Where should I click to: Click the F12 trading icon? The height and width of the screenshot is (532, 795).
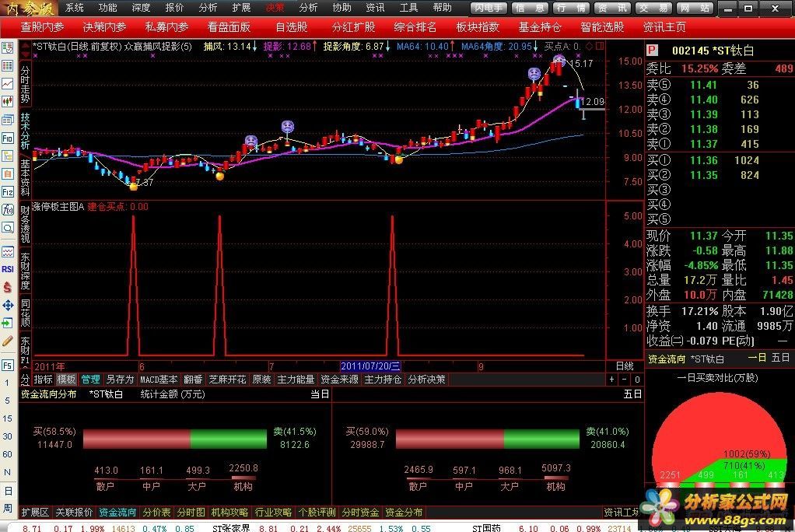[8, 191]
